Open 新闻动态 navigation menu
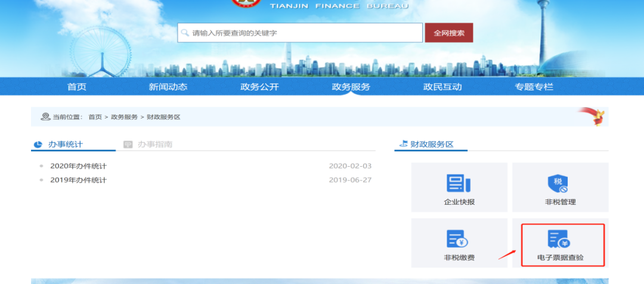The image size is (644, 284). [x=168, y=87]
